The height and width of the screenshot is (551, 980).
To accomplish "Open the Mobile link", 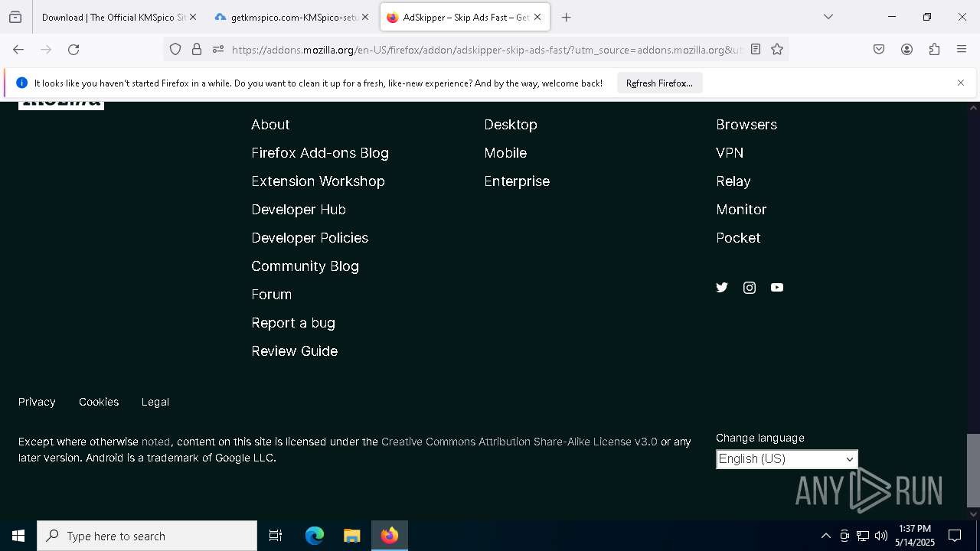I will coord(505,153).
